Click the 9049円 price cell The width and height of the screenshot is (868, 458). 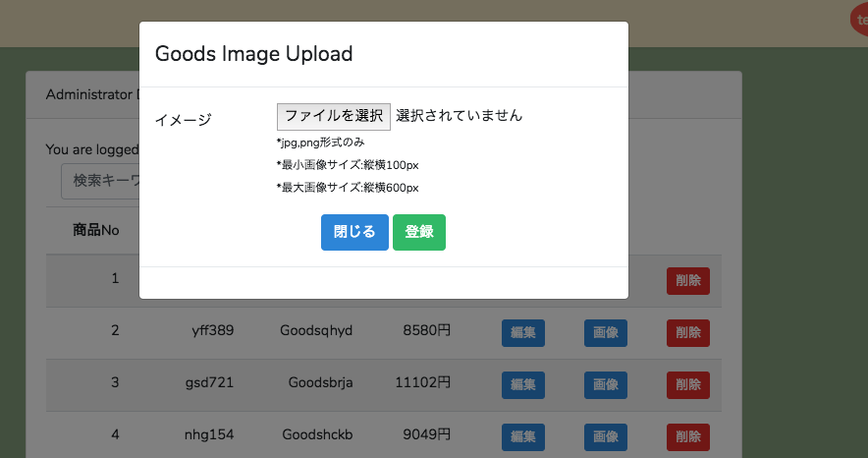[426, 434]
